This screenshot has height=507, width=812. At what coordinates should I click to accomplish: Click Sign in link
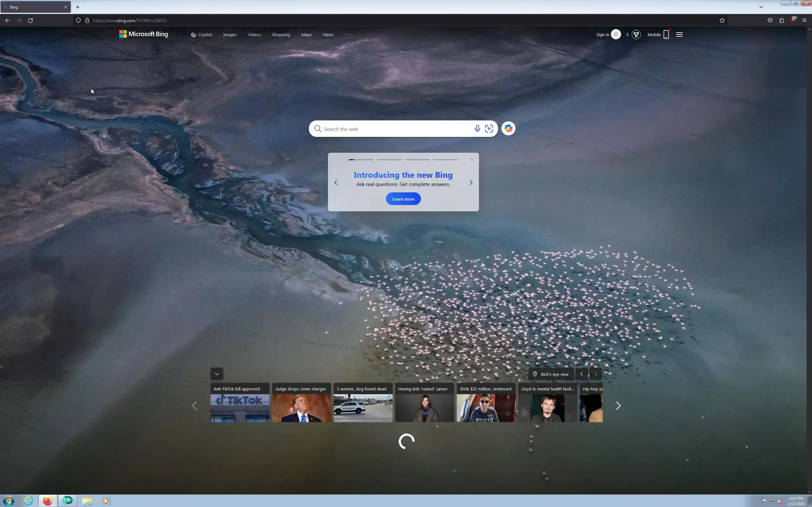tap(602, 35)
